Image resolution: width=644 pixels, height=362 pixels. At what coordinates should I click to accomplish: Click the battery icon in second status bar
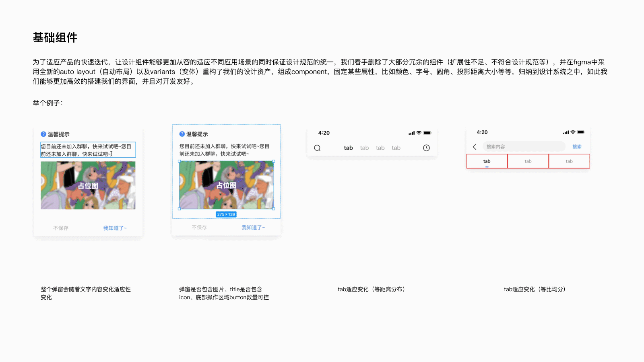(581, 132)
